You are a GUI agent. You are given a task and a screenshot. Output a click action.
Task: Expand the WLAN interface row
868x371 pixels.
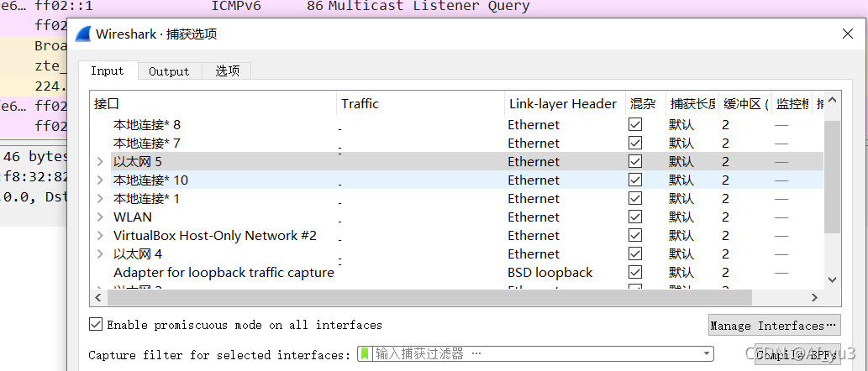tap(100, 217)
